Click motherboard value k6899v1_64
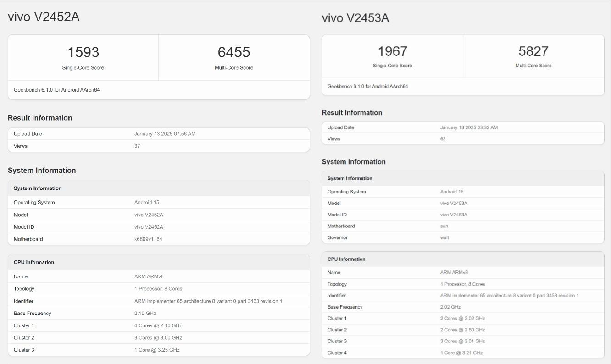Viewport: 611px width, 364px height. point(148,239)
